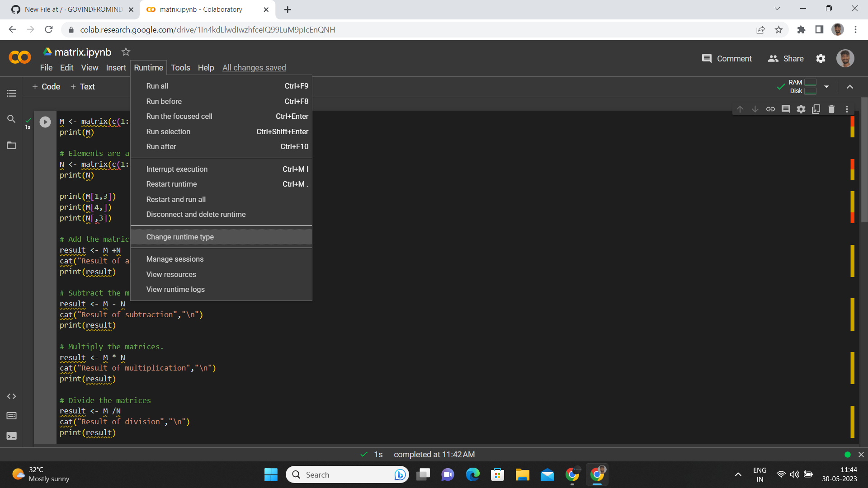Screen dimensions: 868x488
Task: Open the code snippets pane
Action: coord(11,396)
